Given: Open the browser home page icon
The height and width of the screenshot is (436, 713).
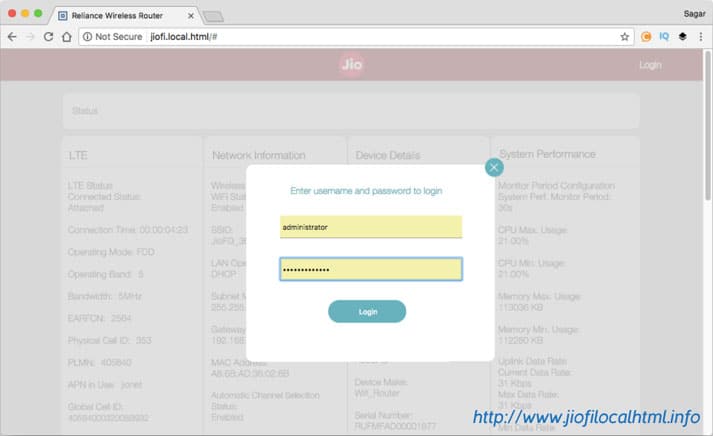Looking at the screenshot, I should coord(67,37).
